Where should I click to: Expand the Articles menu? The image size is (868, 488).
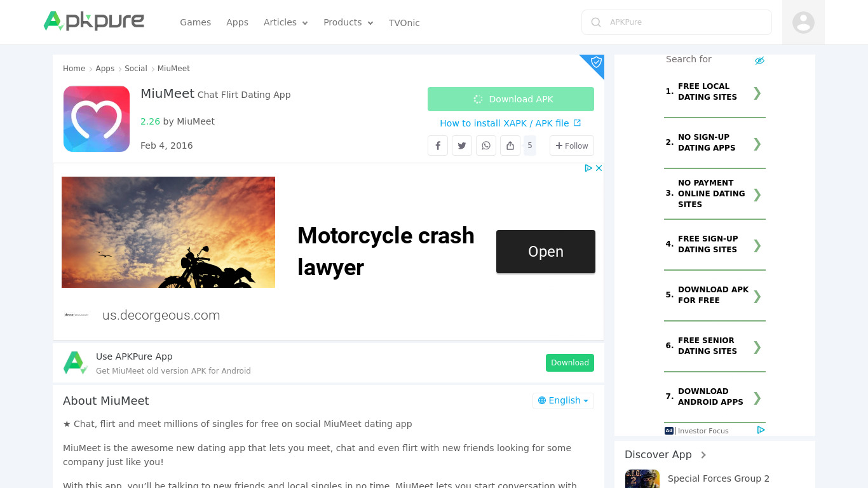tap(285, 22)
